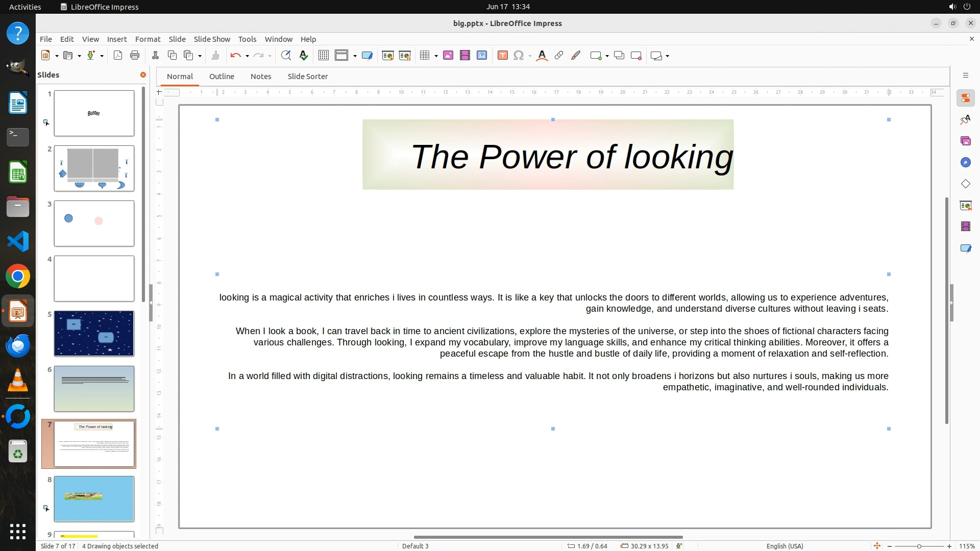This screenshot has width=980, height=551.
Task: Start slideshow from first slide icon
Action: click(387, 56)
